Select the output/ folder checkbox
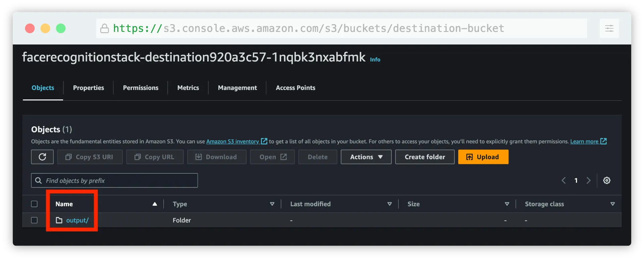The image size is (644, 262). tap(34, 220)
